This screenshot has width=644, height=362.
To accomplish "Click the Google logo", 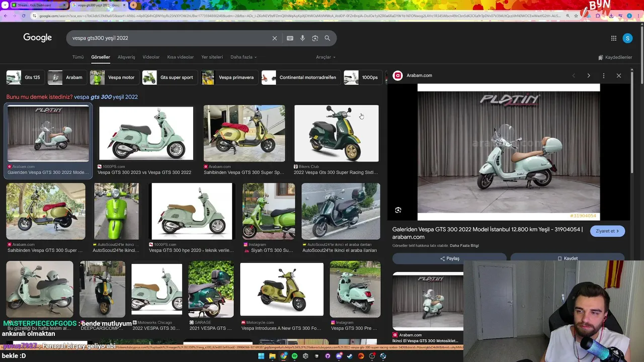I will click(x=38, y=38).
